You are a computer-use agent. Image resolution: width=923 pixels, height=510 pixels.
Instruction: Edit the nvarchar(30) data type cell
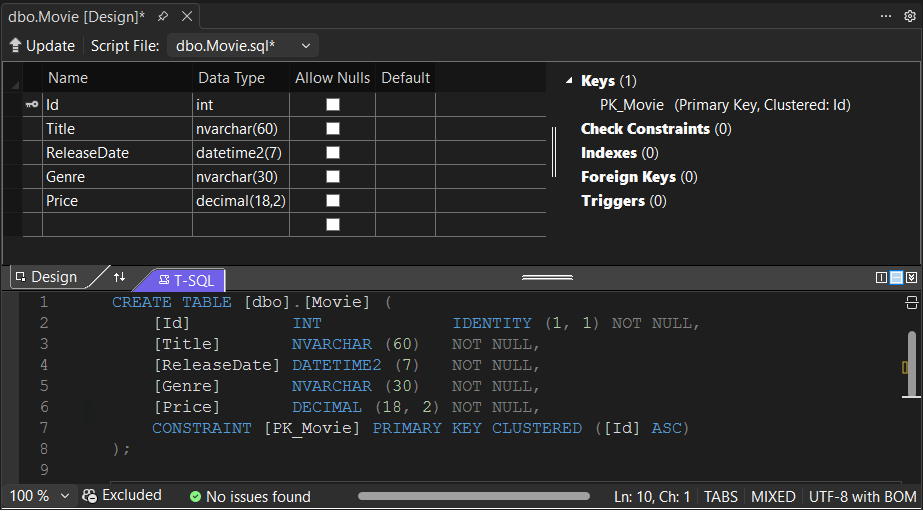(x=241, y=177)
